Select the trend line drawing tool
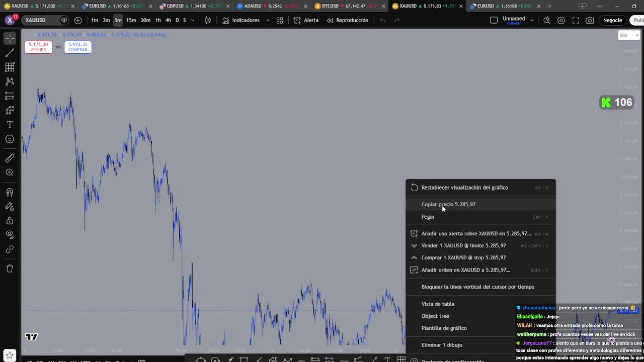 [10, 53]
